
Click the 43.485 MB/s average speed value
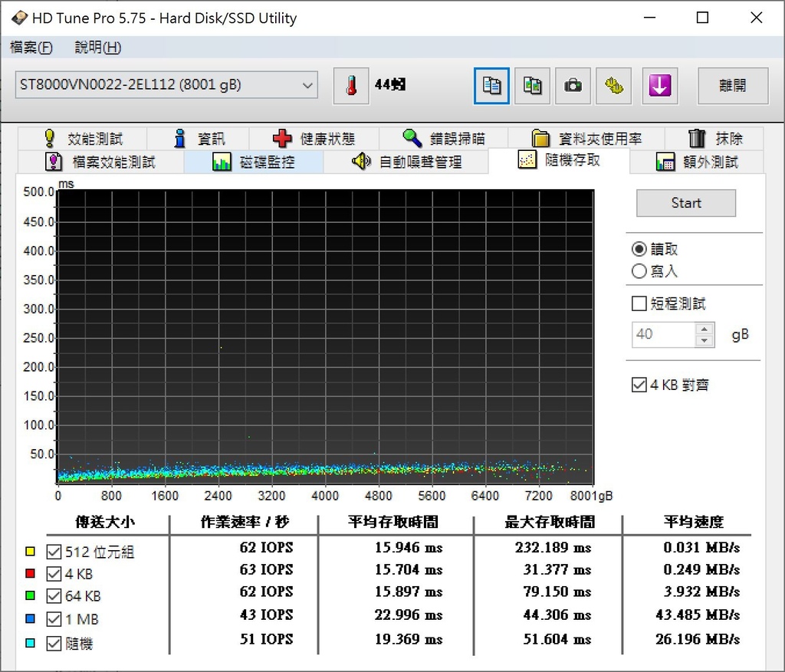[x=698, y=615]
